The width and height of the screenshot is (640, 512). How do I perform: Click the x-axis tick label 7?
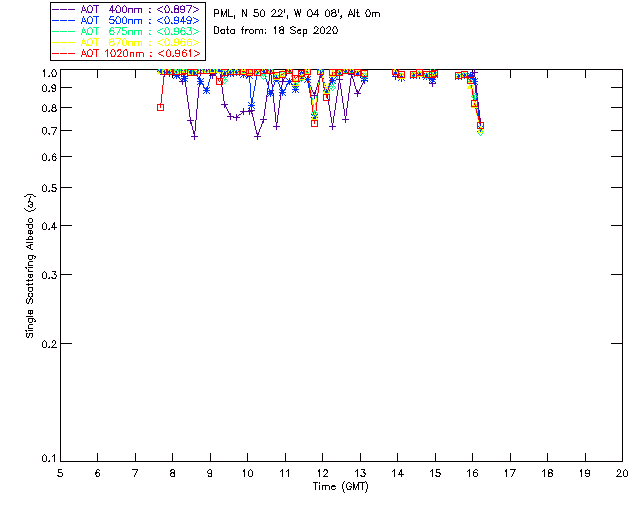[135, 473]
